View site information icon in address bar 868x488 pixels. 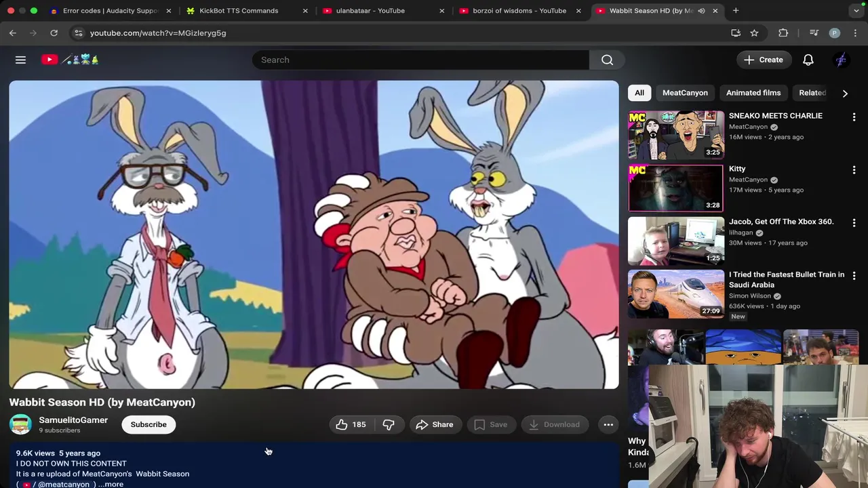pos(78,33)
